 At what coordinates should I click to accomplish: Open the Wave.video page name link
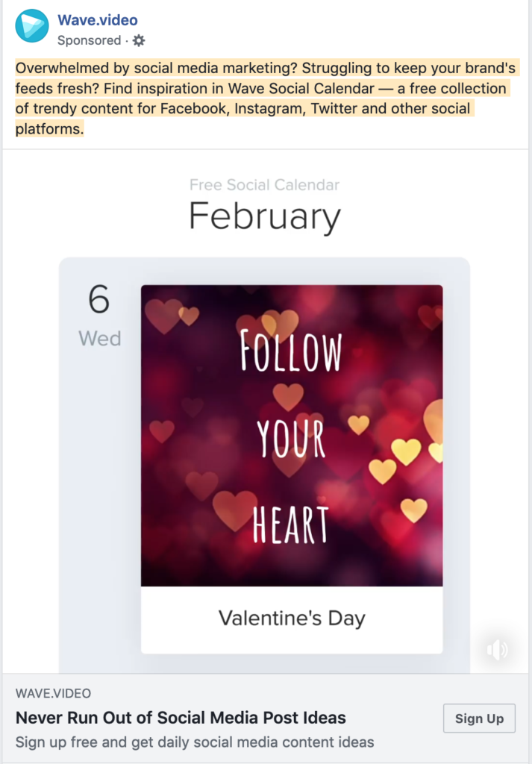click(98, 20)
